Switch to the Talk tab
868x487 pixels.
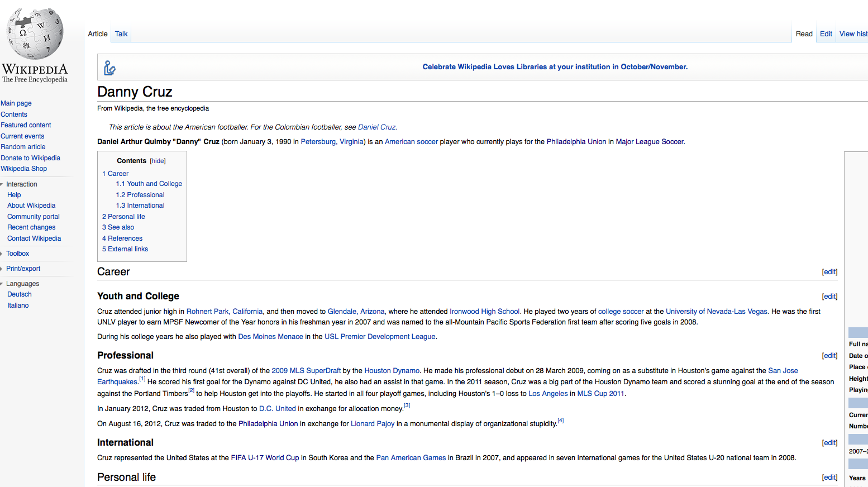tap(121, 34)
